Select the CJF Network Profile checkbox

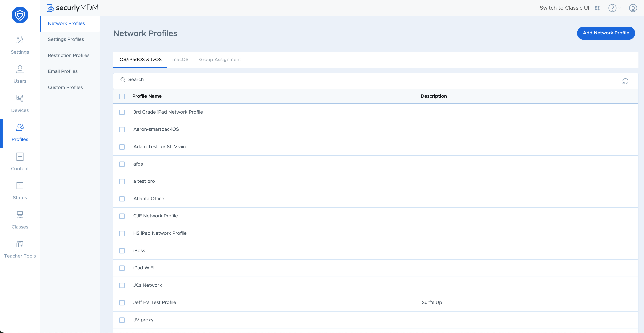point(122,216)
